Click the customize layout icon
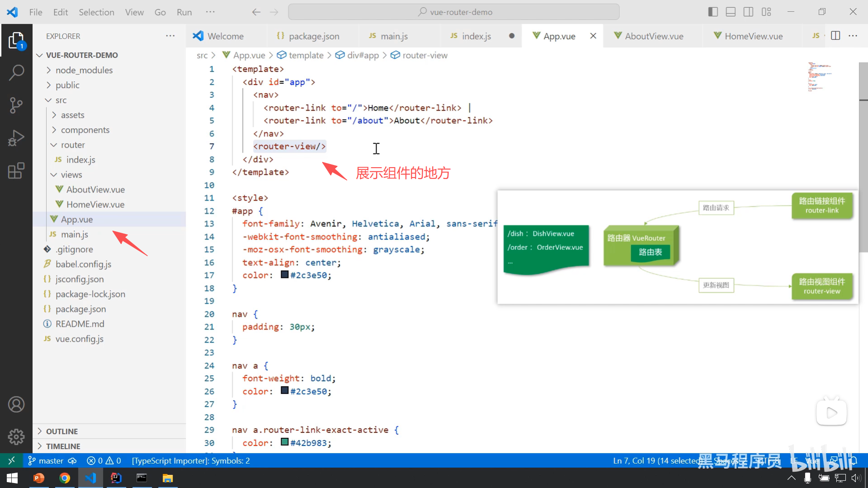868x488 pixels. pos(766,12)
